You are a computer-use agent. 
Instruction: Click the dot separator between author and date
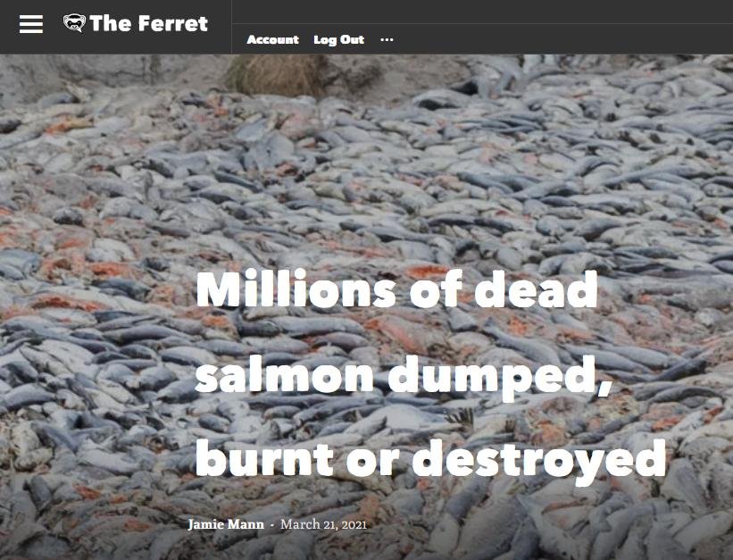pos(272,525)
